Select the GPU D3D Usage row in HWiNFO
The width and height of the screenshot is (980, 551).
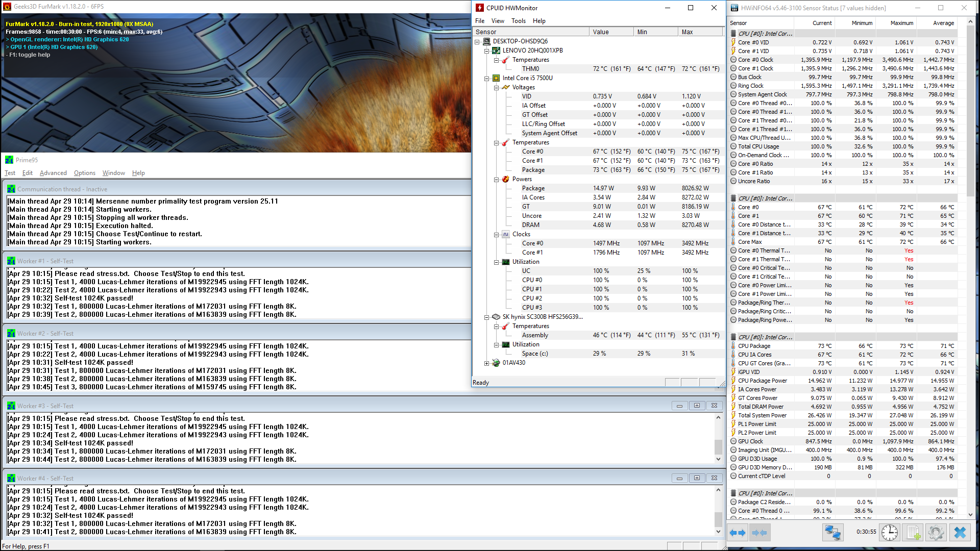[x=842, y=459]
